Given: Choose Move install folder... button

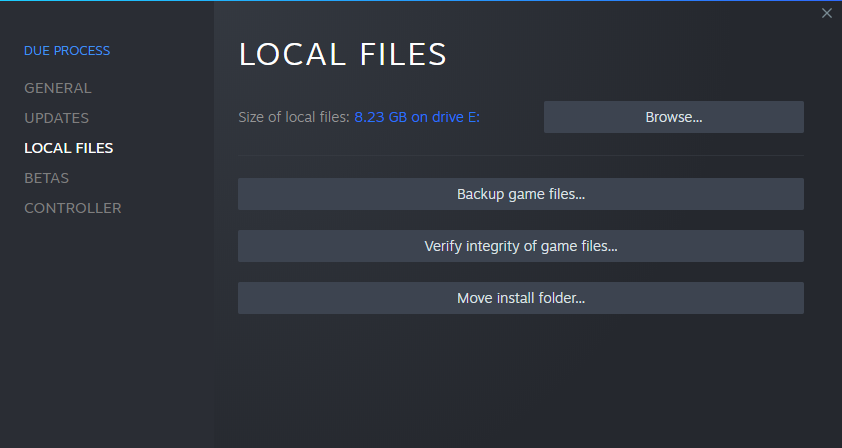Looking at the screenshot, I should pyautogui.click(x=520, y=298).
